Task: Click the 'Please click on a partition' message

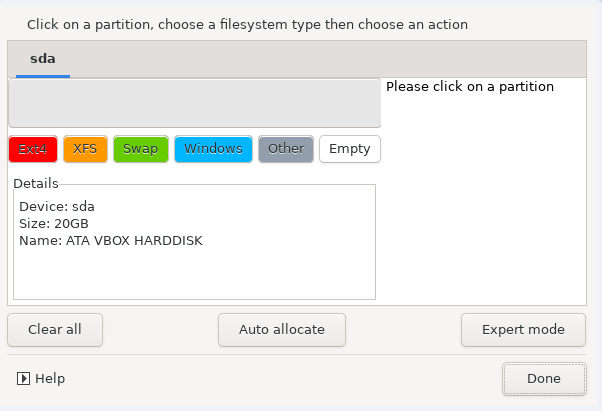Action: pos(470,87)
